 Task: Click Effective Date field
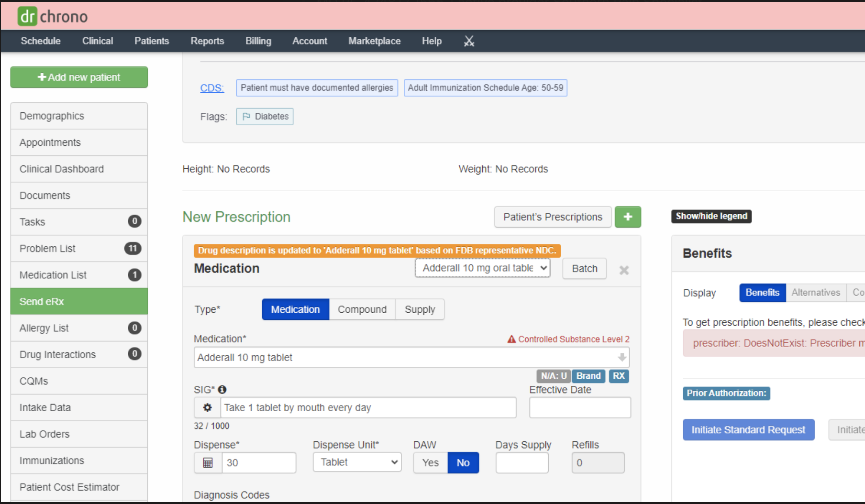pos(580,407)
